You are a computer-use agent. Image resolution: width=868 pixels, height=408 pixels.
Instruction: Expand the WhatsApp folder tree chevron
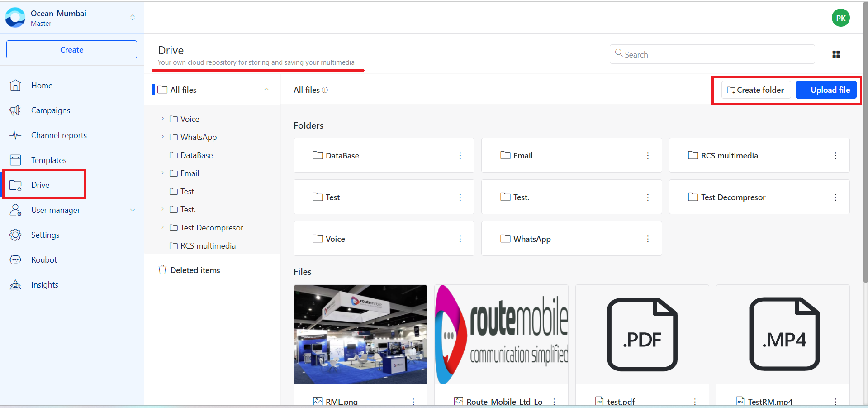tap(162, 137)
